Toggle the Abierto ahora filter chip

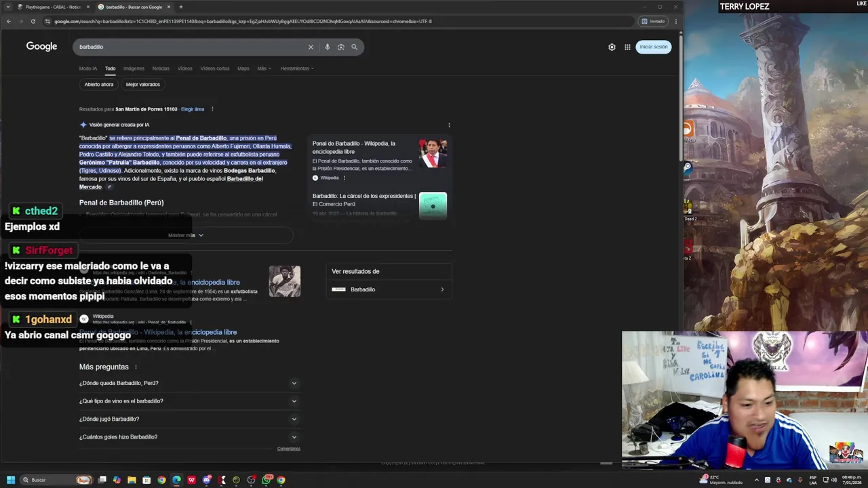coord(99,85)
